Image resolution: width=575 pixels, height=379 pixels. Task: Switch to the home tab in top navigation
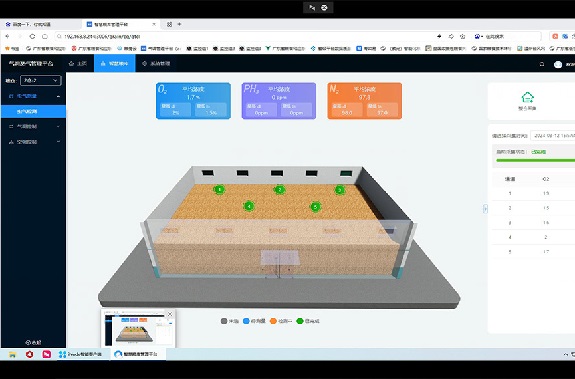(x=78, y=63)
